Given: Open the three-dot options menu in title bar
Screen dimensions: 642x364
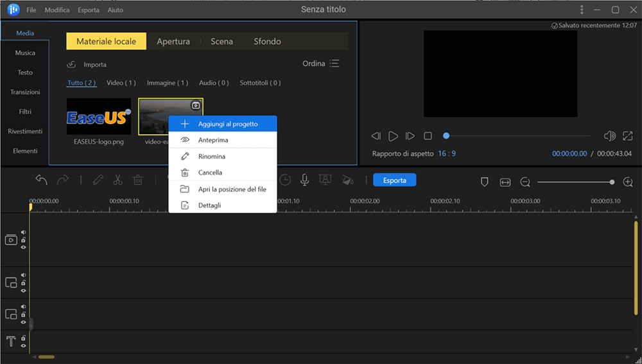Looking at the screenshot, I should click(x=582, y=10).
